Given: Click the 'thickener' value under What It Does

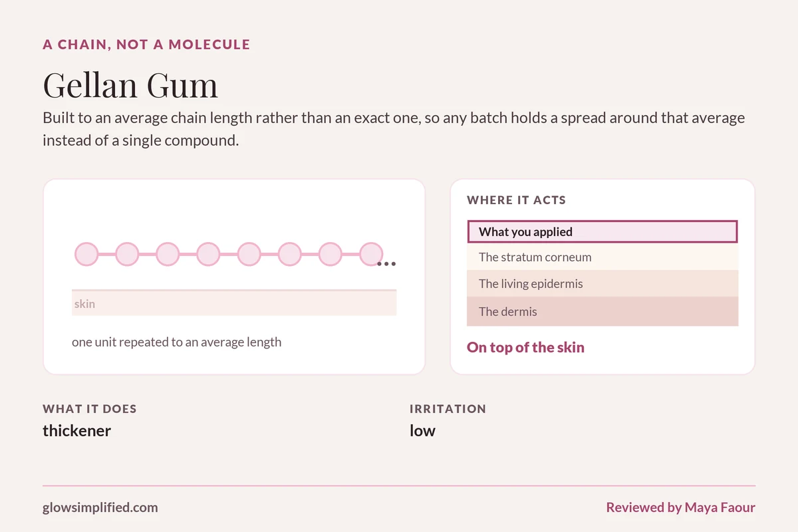Looking at the screenshot, I should (77, 430).
